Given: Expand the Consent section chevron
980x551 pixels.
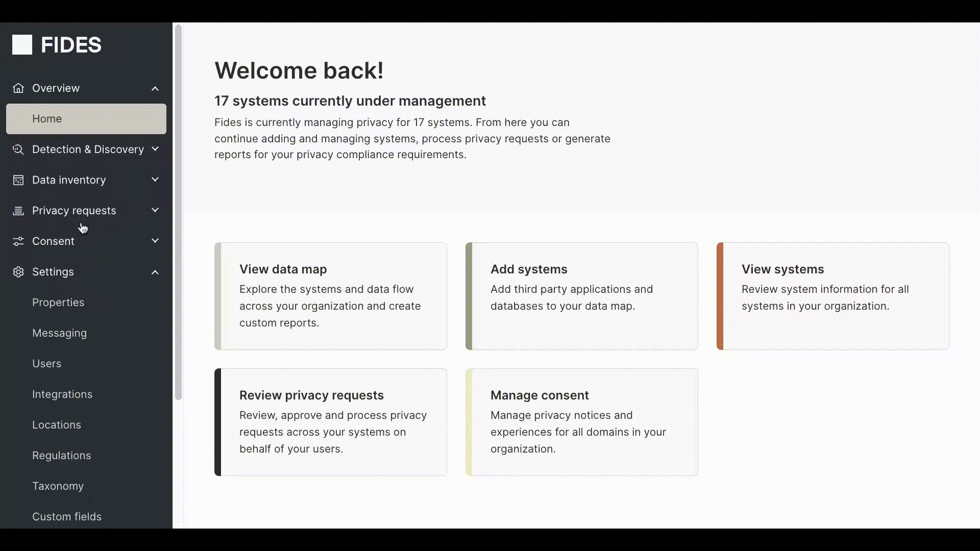Looking at the screenshot, I should click(x=155, y=241).
